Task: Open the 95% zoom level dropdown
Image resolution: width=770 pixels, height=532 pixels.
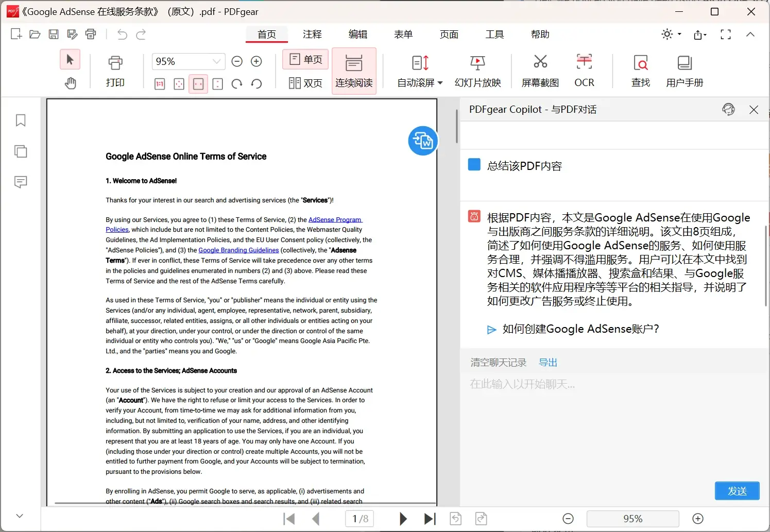Action: pyautogui.click(x=217, y=61)
